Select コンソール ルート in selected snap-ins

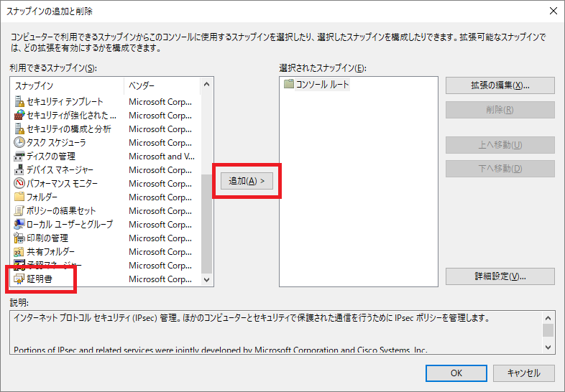(322, 85)
